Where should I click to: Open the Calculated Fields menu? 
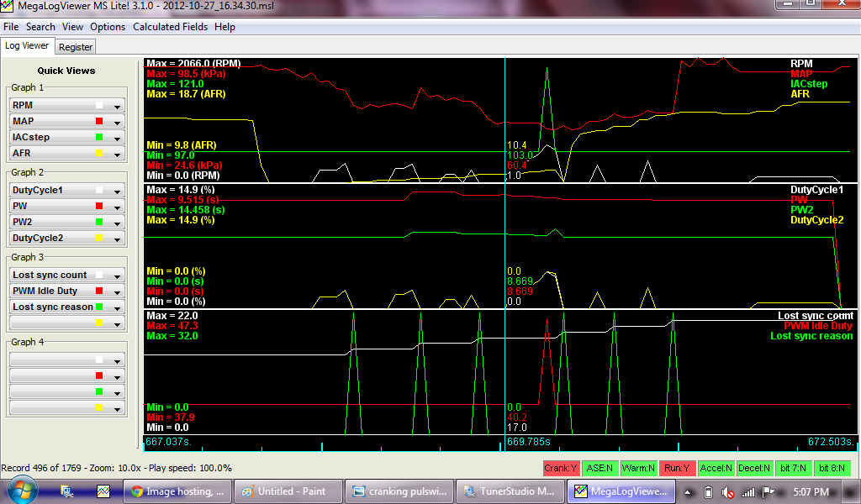pos(171,27)
